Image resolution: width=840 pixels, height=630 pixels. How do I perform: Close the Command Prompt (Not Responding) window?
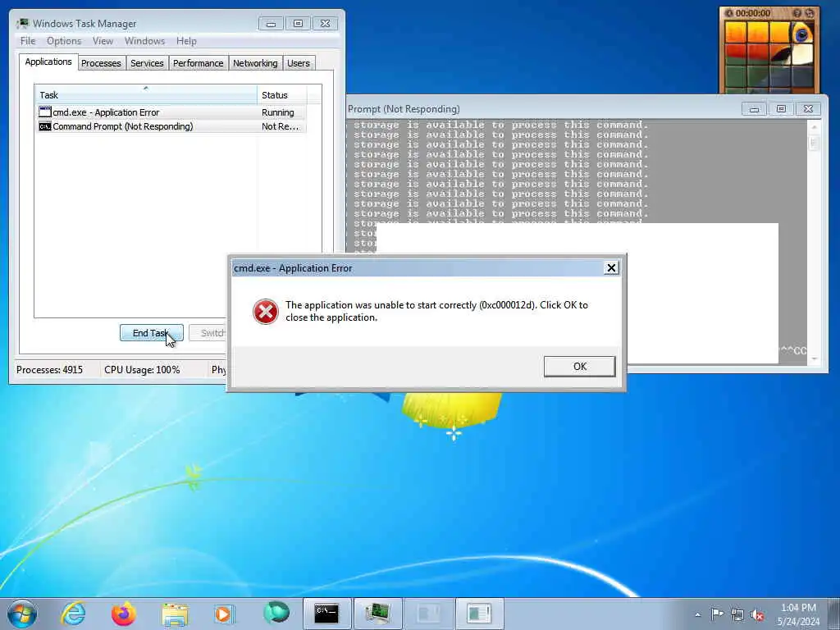pyautogui.click(x=808, y=109)
